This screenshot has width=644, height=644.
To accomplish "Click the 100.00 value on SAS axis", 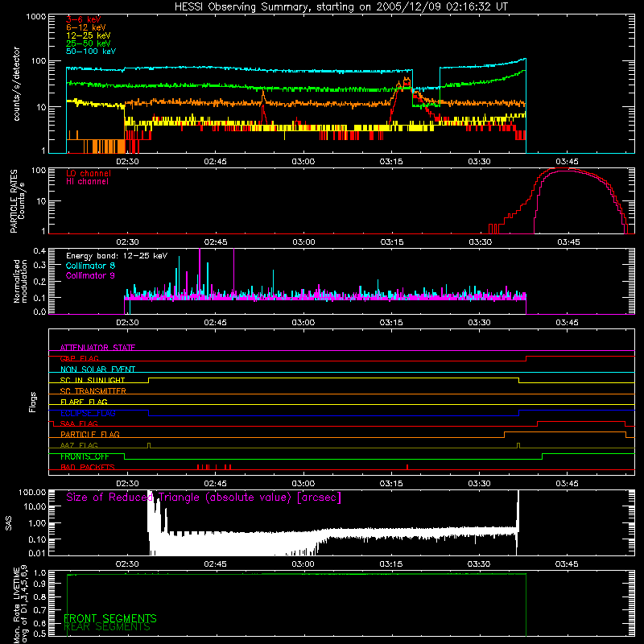I will coord(32,492).
